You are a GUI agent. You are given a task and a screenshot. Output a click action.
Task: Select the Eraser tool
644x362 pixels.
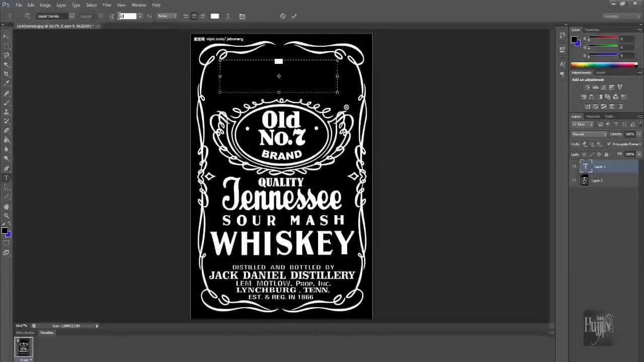6,131
